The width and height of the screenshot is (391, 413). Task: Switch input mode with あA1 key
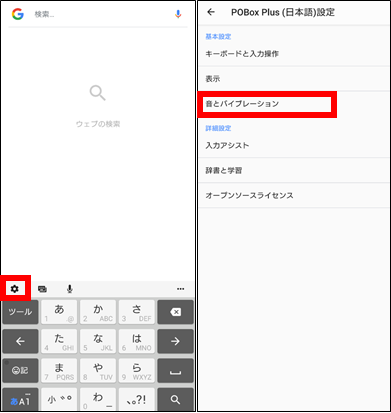pos(20,399)
